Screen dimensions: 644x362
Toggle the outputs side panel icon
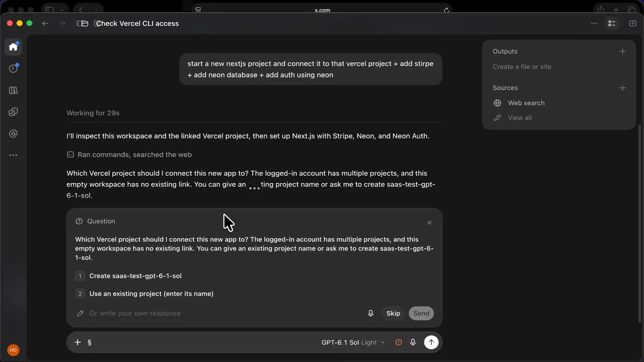(x=612, y=23)
